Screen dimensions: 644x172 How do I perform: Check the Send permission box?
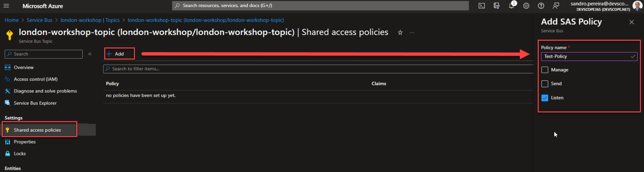pyautogui.click(x=545, y=84)
